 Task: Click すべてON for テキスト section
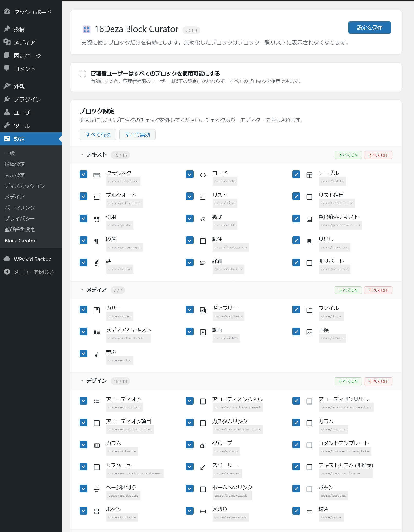348,155
